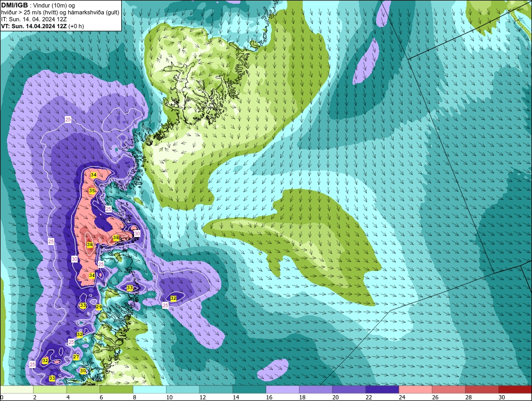Click the '28' label on the color scale
Viewport: 532px width, 401px height.
469,397
